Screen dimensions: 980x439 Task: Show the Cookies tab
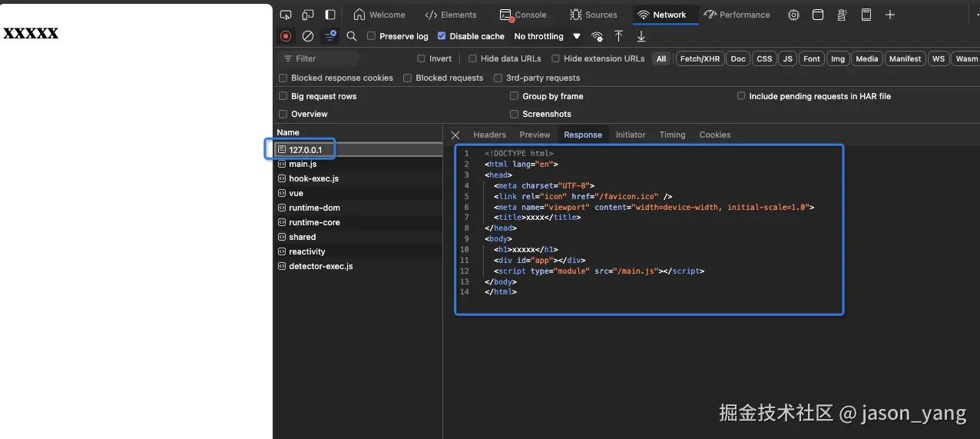pyautogui.click(x=715, y=135)
